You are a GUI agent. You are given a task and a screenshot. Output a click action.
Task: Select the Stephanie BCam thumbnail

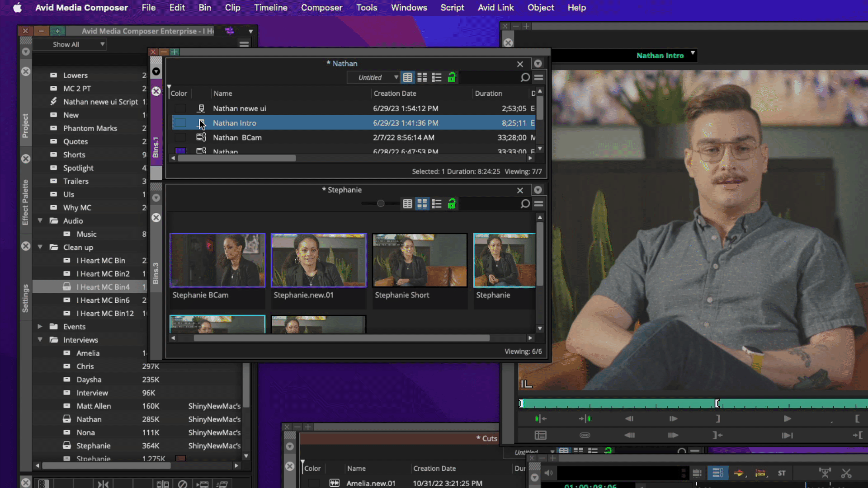pyautogui.click(x=217, y=260)
